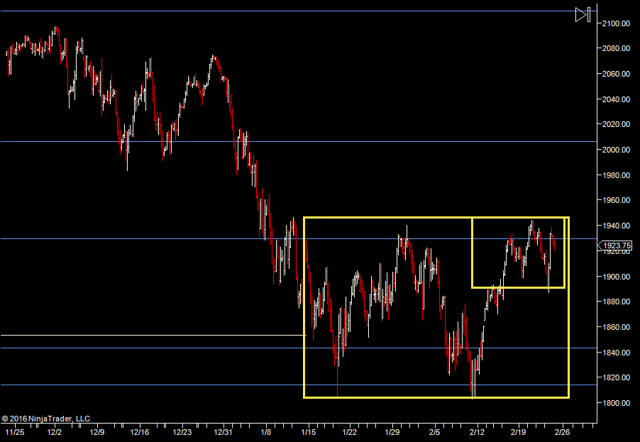Select the 1/15 date on time axis
The height and width of the screenshot is (442, 640).
308,432
